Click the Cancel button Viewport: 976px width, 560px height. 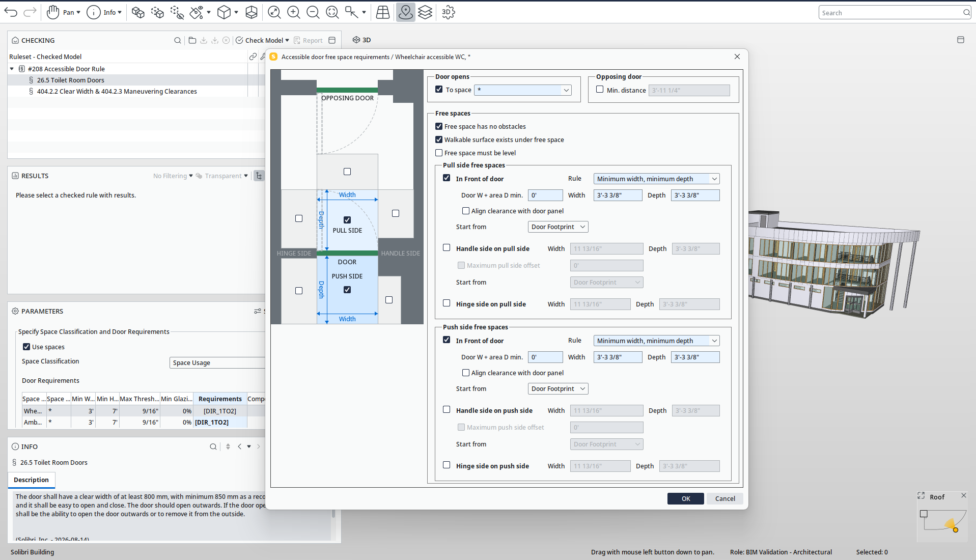click(725, 498)
